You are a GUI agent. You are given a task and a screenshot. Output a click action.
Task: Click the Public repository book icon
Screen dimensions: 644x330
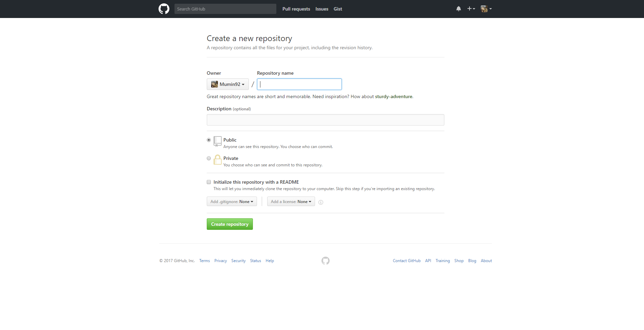click(x=218, y=142)
